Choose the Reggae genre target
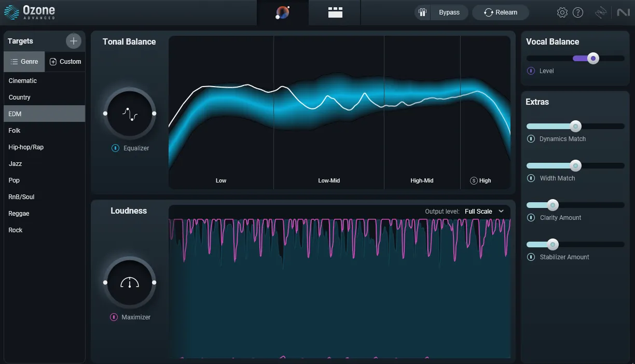The height and width of the screenshot is (364, 635). 45,214
